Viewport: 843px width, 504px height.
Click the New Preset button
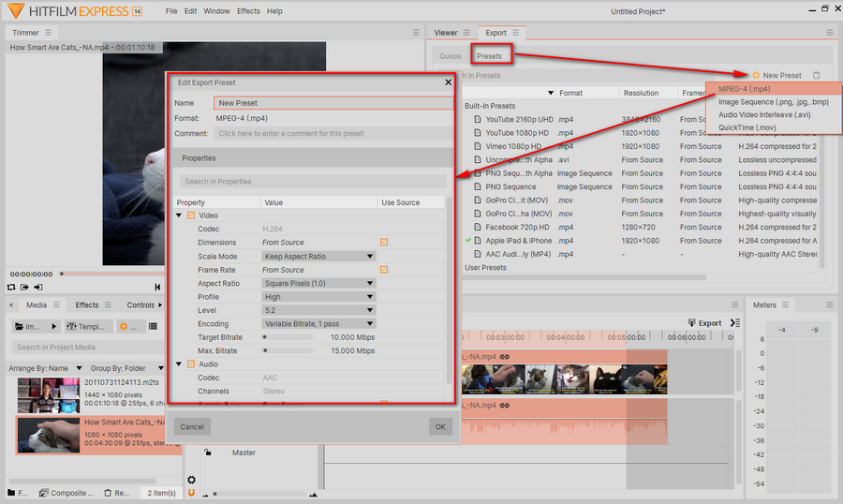point(776,75)
